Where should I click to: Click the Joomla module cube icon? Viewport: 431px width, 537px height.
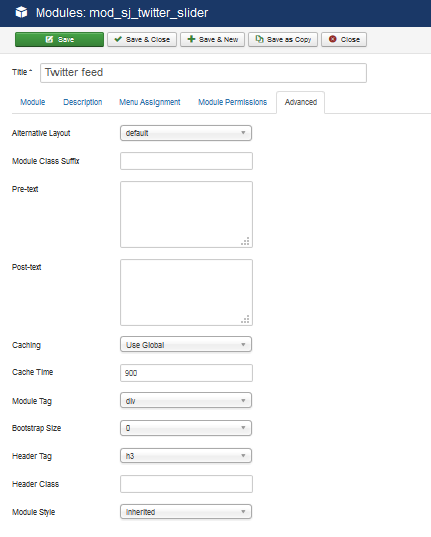[x=21, y=12]
